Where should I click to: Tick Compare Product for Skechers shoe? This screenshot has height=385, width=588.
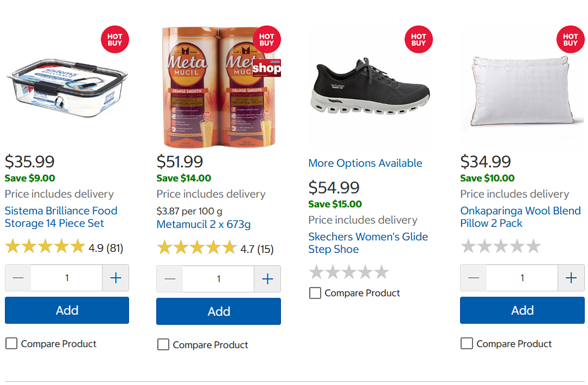pos(315,293)
